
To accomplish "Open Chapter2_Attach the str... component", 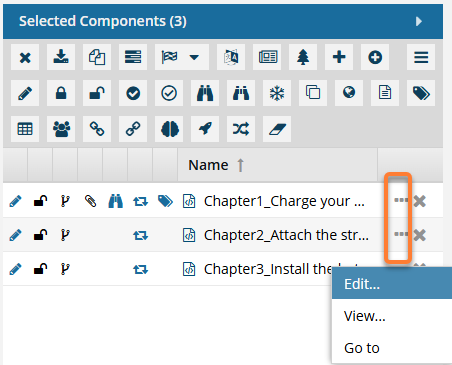I will point(286,235).
